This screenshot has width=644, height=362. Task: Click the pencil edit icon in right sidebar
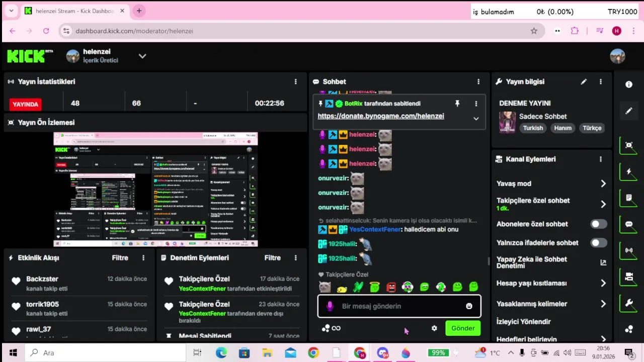[629, 111]
